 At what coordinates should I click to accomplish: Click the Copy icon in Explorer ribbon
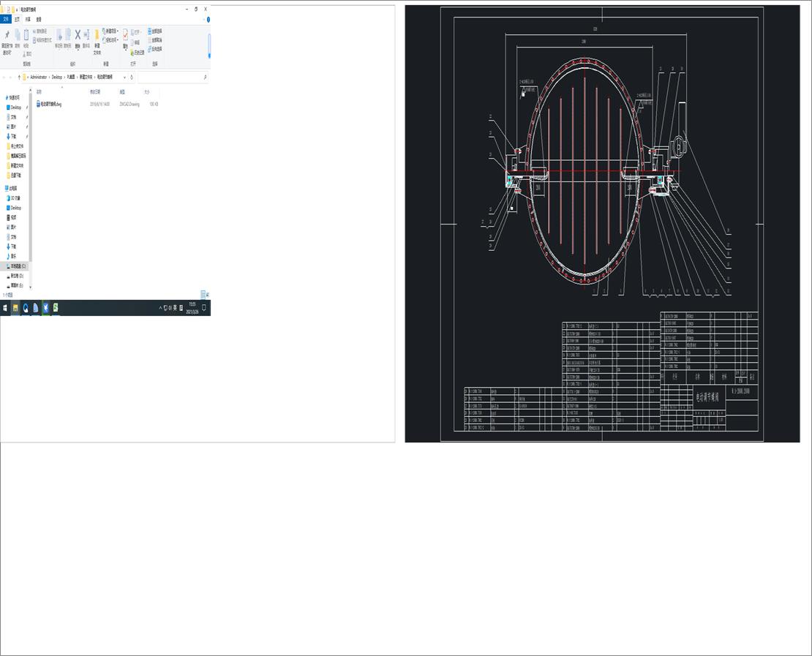pyautogui.click(x=17, y=34)
